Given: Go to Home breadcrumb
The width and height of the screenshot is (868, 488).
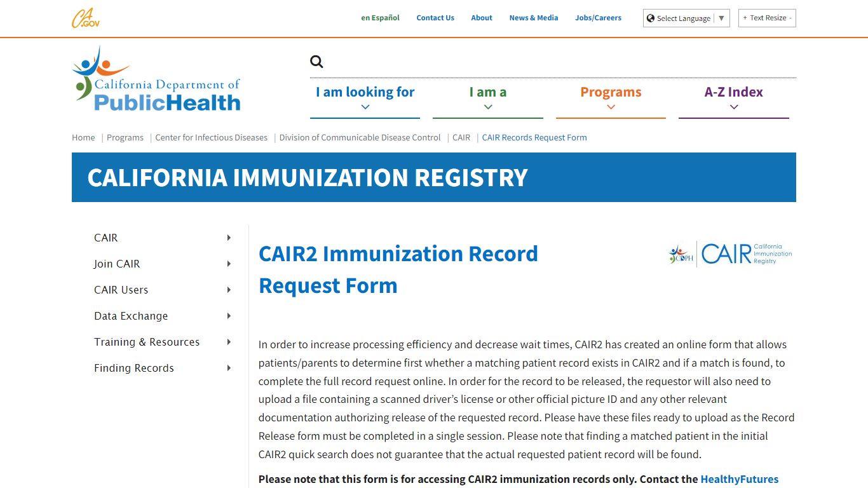Looking at the screenshot, I should point(83,137).
